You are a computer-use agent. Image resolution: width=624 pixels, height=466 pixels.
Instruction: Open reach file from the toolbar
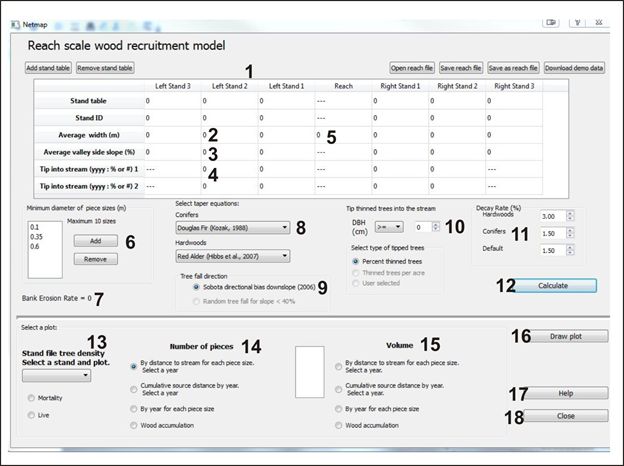coord(413,68)
